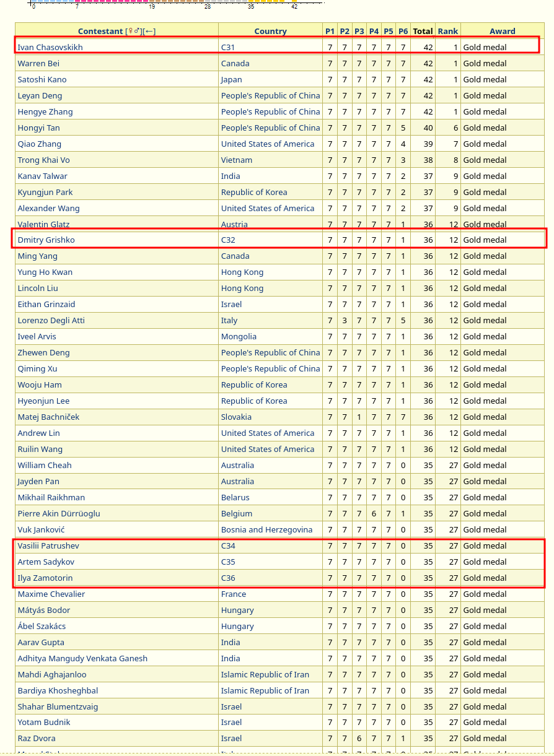Sort by the P2 column header
Screen dimensions: 554x756
point(345,31)
